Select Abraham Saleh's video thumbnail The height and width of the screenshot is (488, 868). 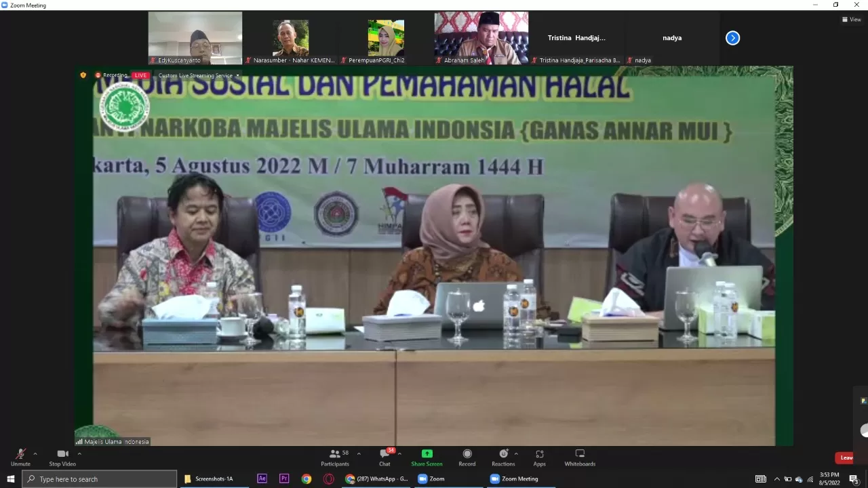tap(481, 38)
